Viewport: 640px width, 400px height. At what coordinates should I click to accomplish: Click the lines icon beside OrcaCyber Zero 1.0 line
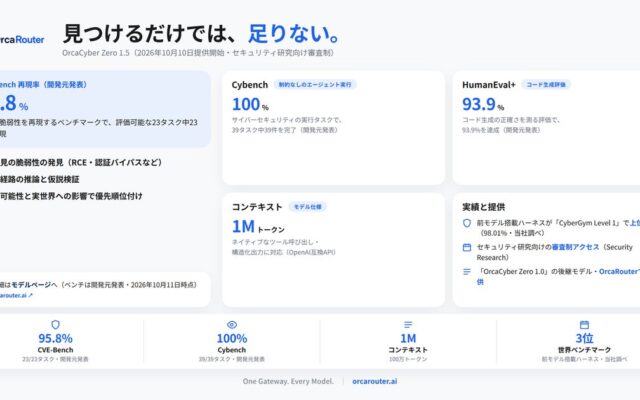click(467, 271)
